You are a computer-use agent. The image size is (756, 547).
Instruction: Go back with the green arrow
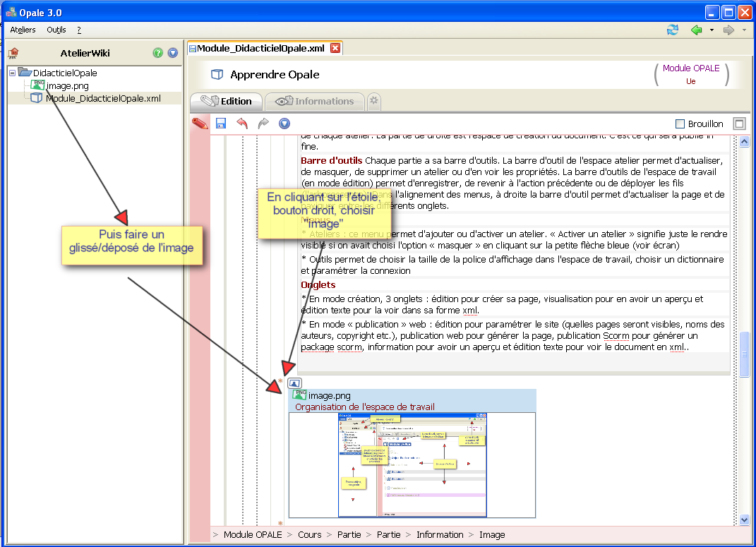(696, 30)
